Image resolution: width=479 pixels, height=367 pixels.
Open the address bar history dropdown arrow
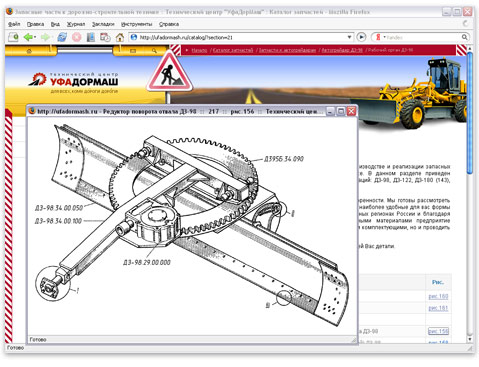coord(349,37)
